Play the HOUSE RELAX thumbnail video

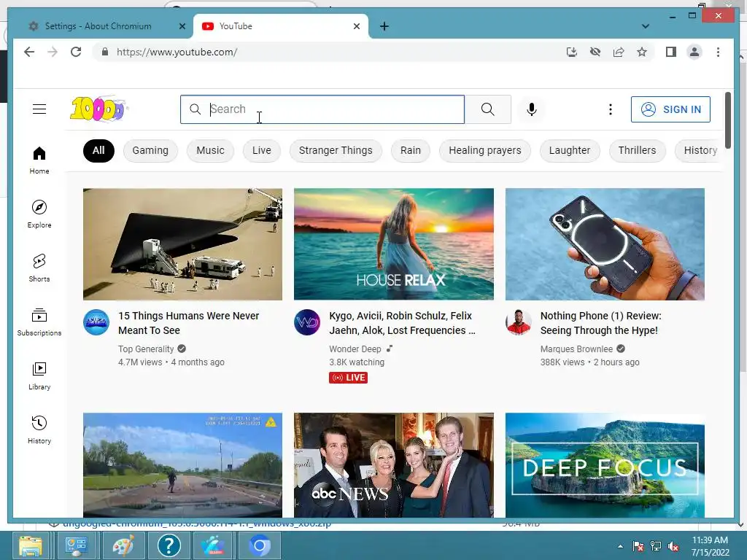click(x=393, y=244)
